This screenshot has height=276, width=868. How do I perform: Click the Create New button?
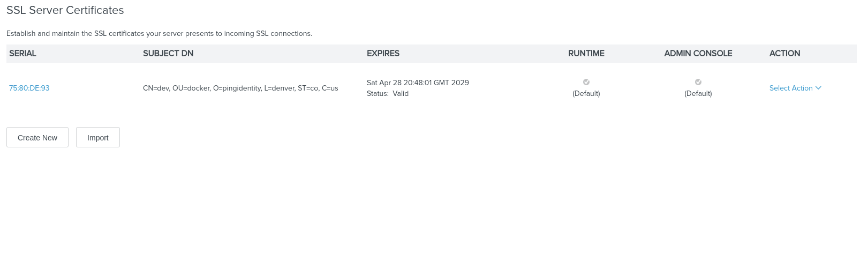click(x=37, y=137)
